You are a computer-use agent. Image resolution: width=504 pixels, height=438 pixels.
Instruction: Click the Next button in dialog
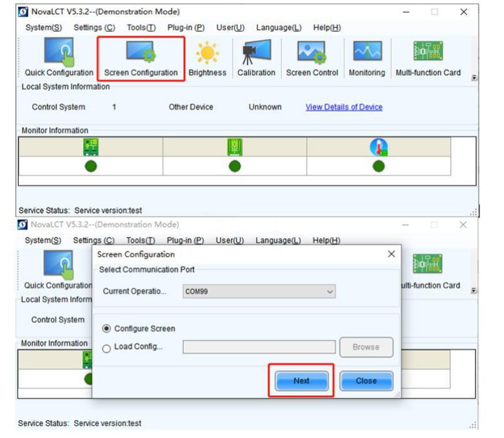coord(302,380)
